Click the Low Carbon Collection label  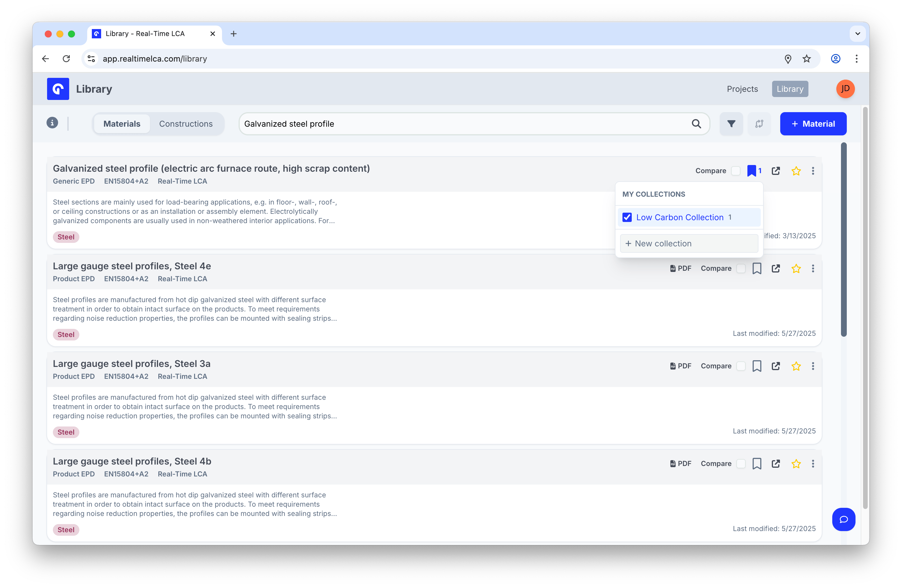pyautogui.click(x=680, y=217)
